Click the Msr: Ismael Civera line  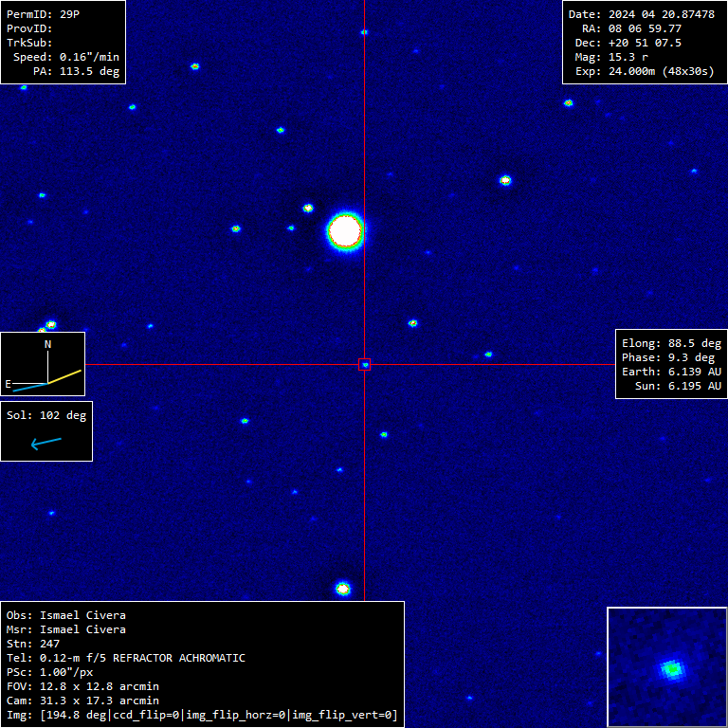click(66, 629)
